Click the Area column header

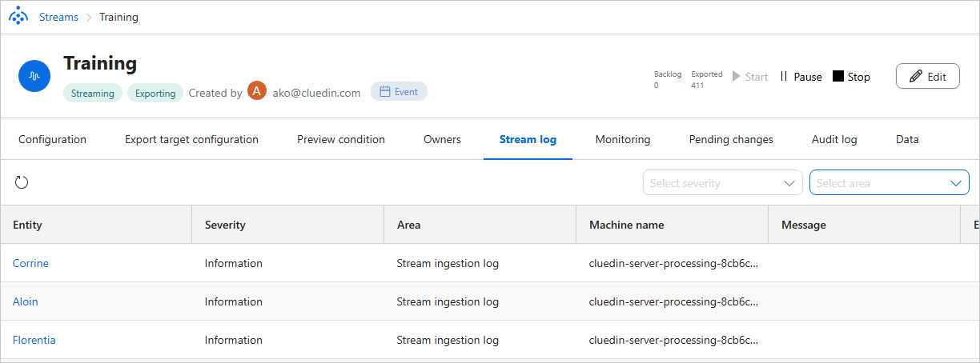click(x=480, y=225)
